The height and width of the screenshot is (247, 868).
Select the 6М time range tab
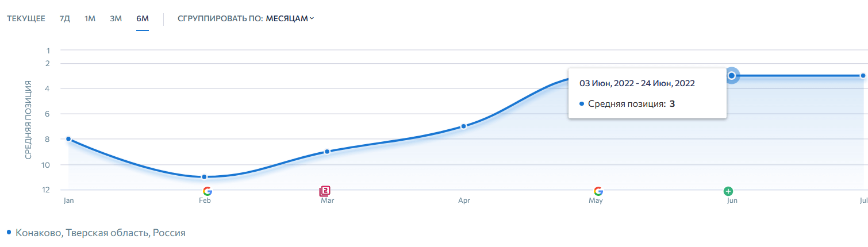(143, 18)
